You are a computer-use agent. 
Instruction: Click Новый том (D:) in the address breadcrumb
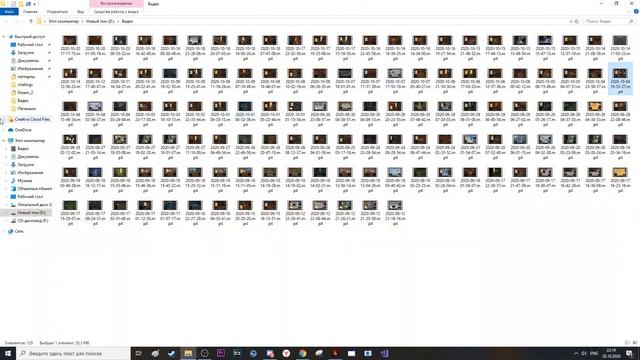click(100, 21)
